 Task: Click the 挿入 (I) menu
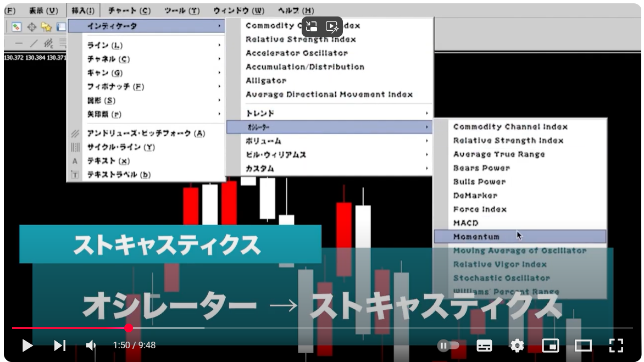[82, 10]
